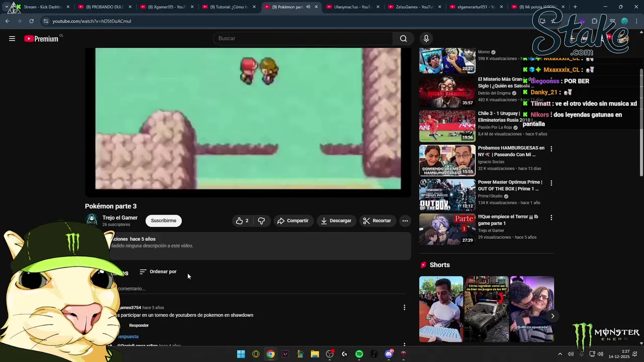This screenshot has height=362, width=644.
Task: Open Chrome from the taskbar
Action: [x=271, y=354]
